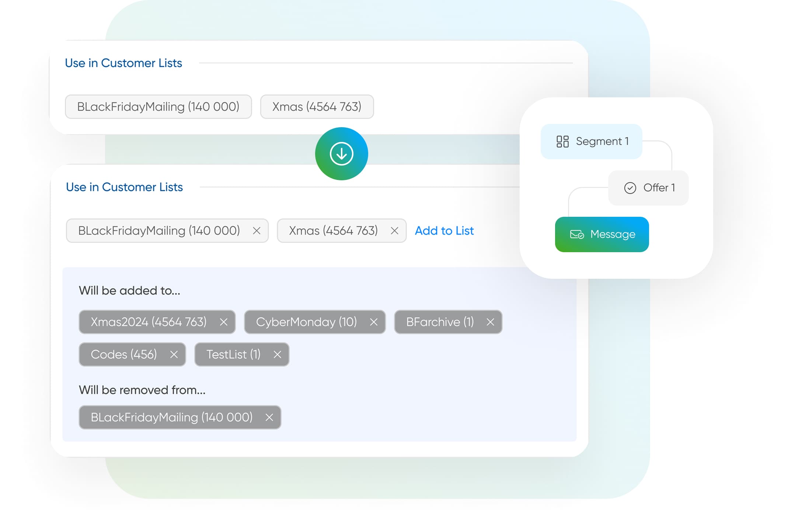The height and width of the screenshot is (532, 795).
Task: Remove BFarchive (1) using X icon
Action: tap(490, 322)
